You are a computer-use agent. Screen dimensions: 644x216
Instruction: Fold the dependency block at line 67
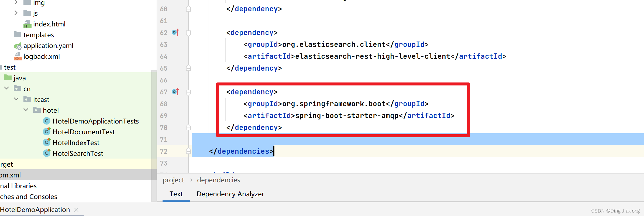[188, 92]
